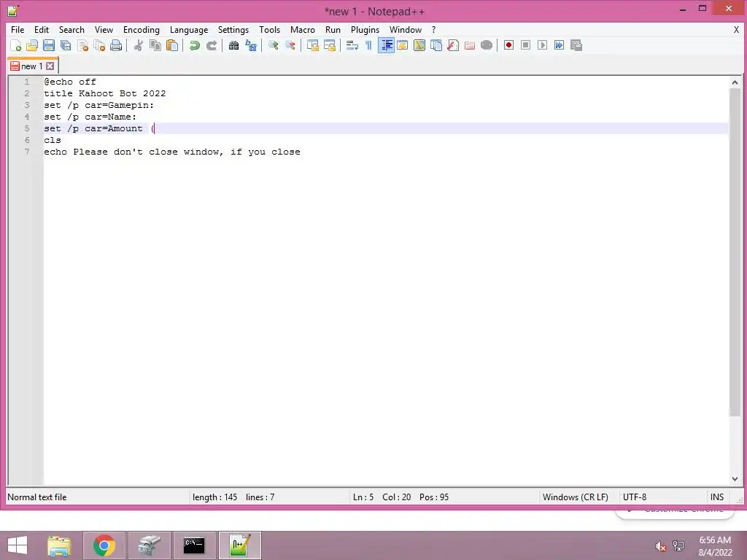Viewport: 747px width, 560px height.
Task: Open the ? help menu
Action: click(x=433, y=29)
